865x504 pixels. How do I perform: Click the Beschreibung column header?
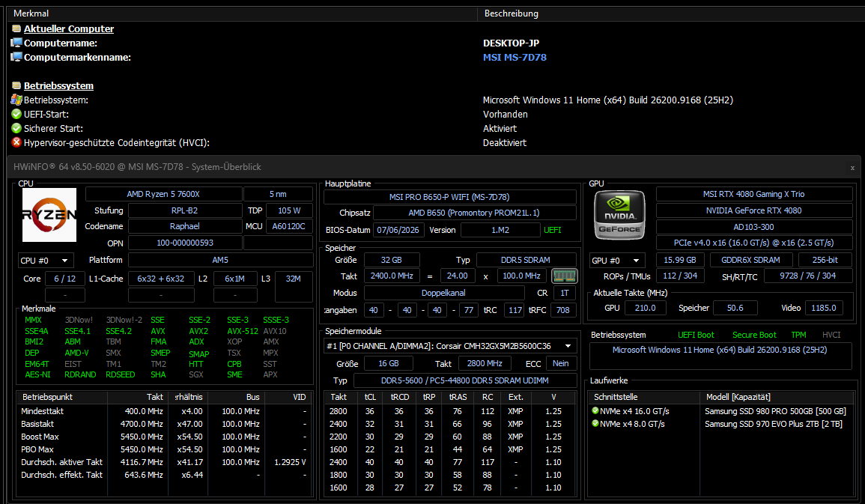[671, 13]
